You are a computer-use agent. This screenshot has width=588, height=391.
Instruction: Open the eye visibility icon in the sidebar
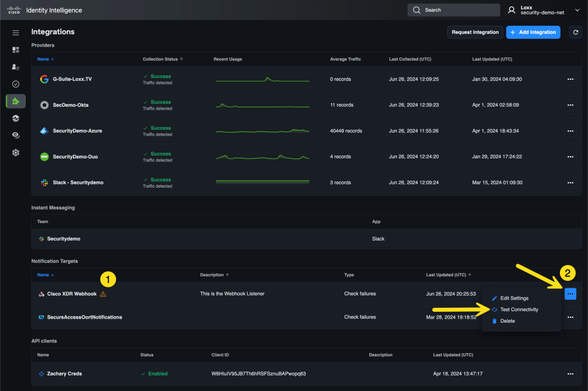point(16,135)
